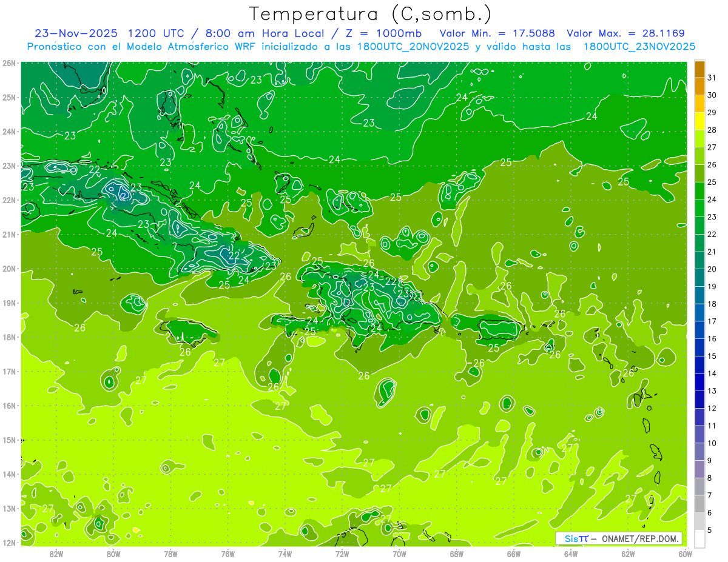Viewport: 728px width, 562px height.
Task: Click the longitude axis label '74W'
Action: click(285, 554)
